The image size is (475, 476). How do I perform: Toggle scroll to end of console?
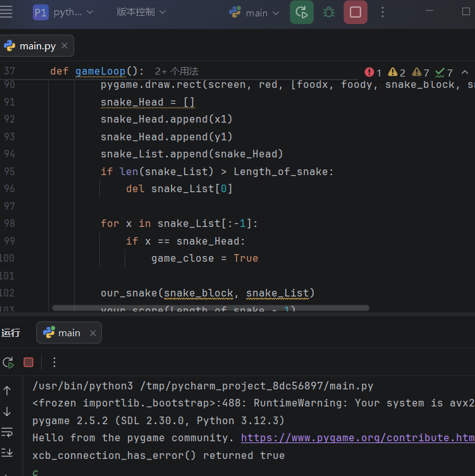pos(7,453)
